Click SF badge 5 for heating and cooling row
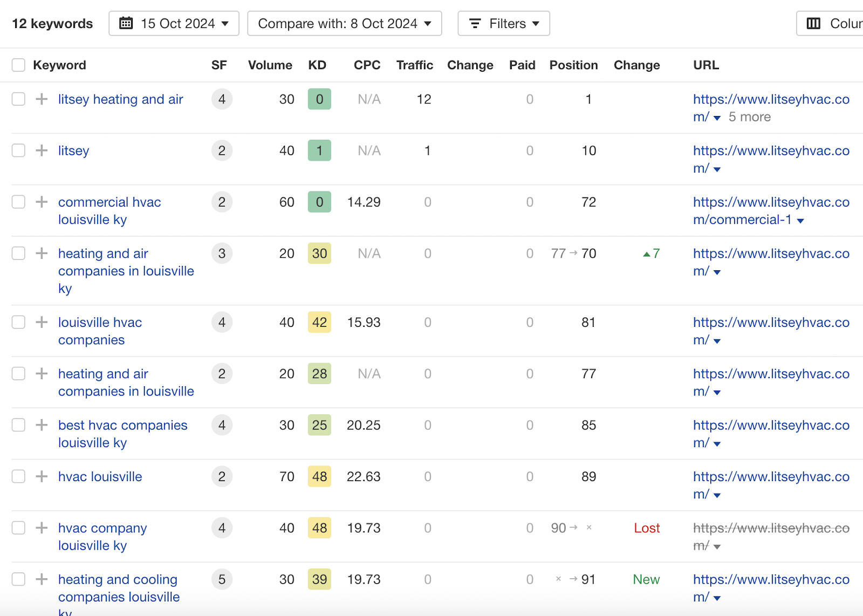 click(x=222, y=579)
